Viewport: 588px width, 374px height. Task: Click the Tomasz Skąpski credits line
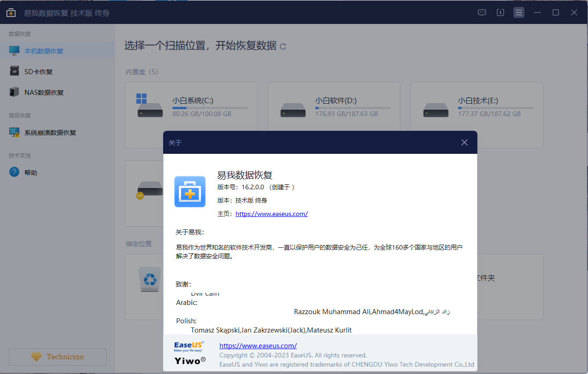271,330
